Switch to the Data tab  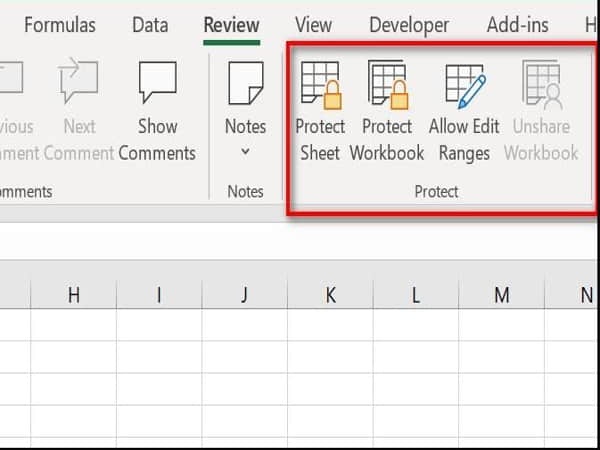pos(150,25)
